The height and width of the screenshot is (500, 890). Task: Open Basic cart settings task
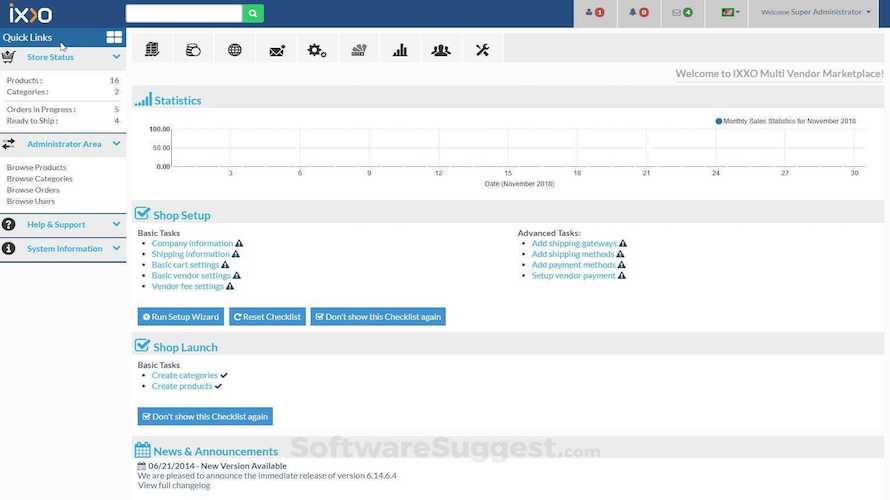(x=185, y=265)
